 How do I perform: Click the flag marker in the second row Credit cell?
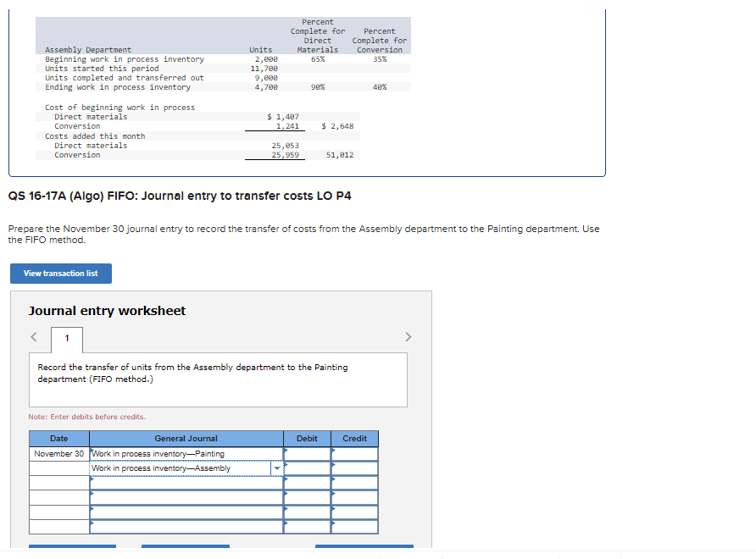tap(334, 468)
